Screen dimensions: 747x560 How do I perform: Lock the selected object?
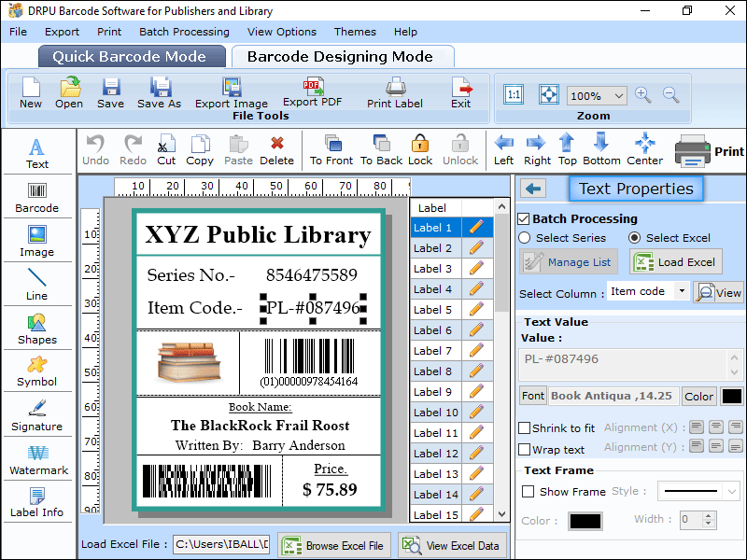pos(420,150)
